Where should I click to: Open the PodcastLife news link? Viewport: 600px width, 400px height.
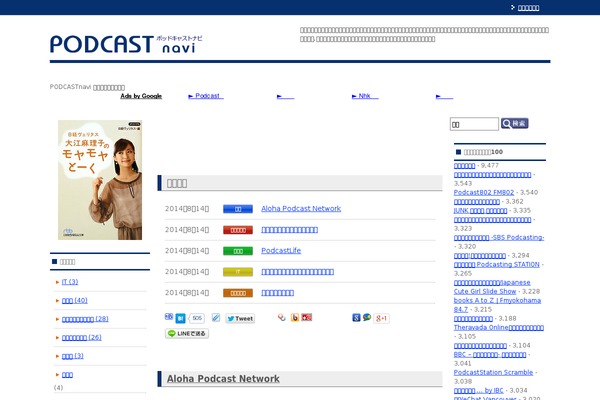[x=281, y=251]
